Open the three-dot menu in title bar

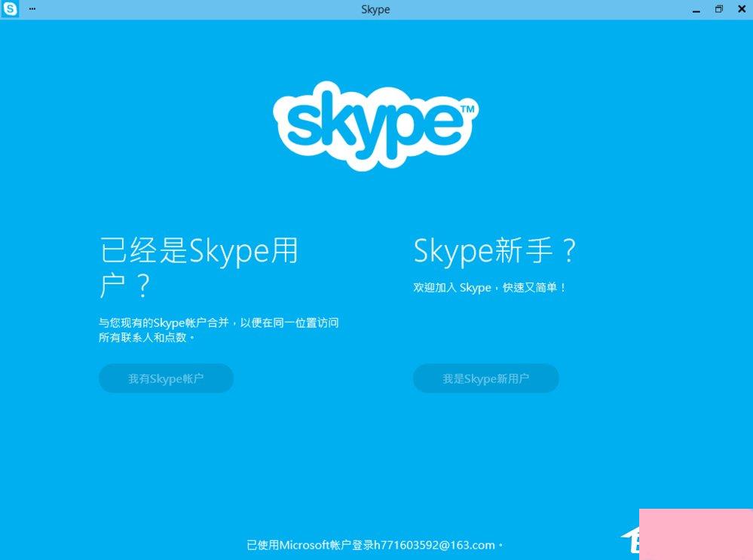(x=32, y=9)
